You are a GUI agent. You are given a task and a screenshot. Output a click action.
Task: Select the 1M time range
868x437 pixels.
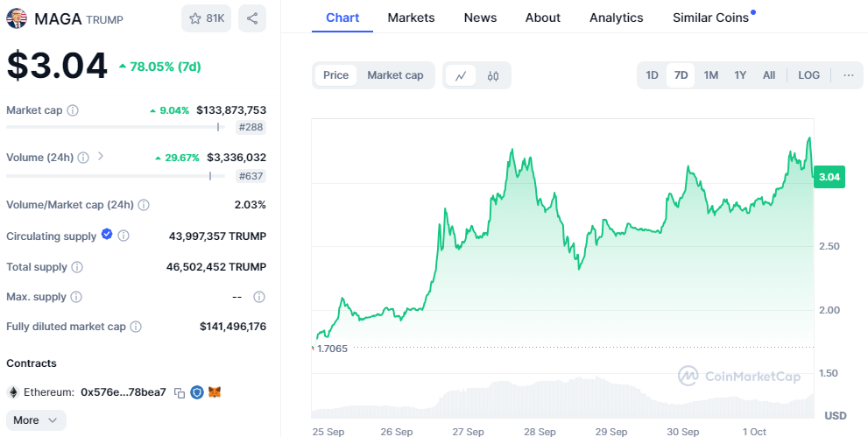[x=711, y=75]
